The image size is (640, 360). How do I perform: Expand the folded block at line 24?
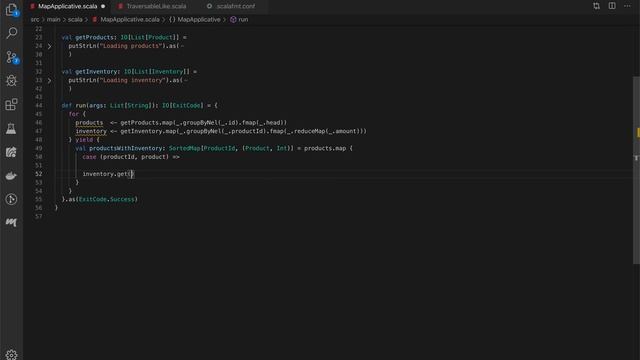coord(49,46)
